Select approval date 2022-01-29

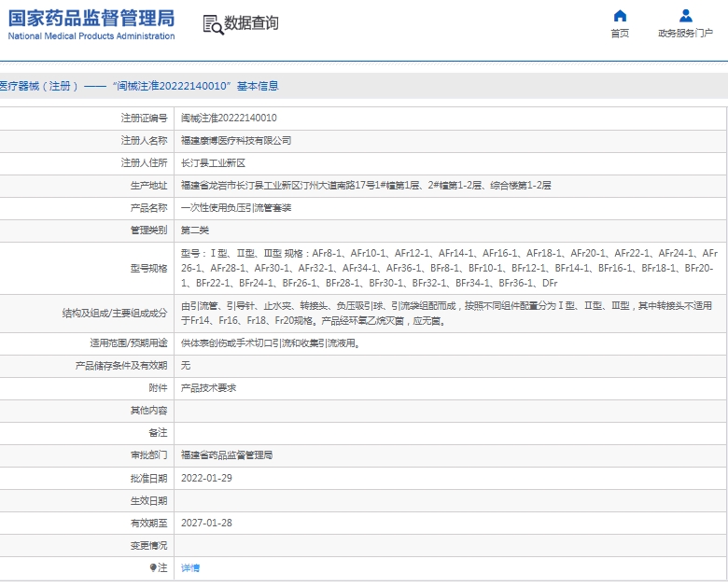coord(206,478)
